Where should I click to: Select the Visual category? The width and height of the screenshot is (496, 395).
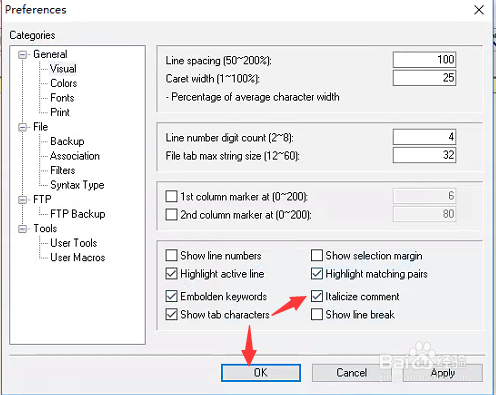pyautogui.click(x=63, y=69)
